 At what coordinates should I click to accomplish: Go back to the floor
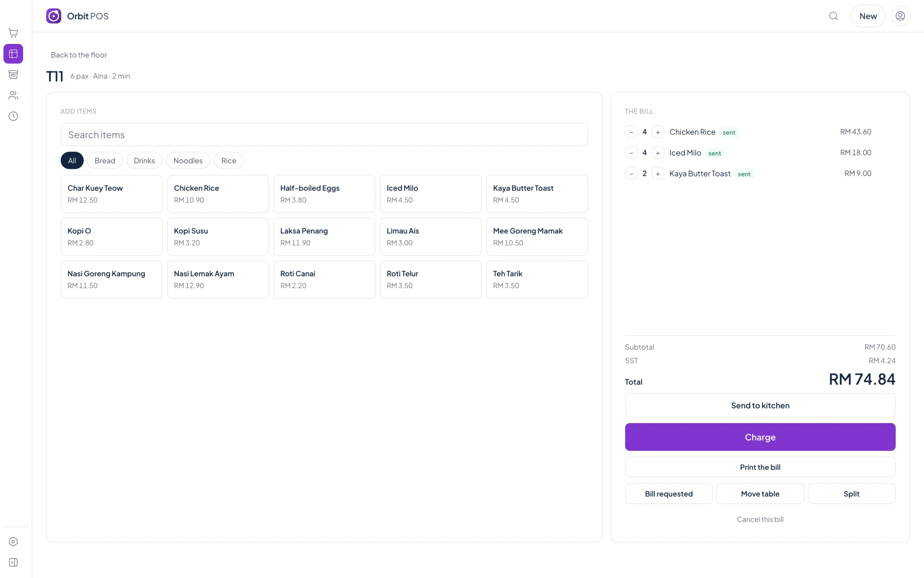tap(79, 55)
